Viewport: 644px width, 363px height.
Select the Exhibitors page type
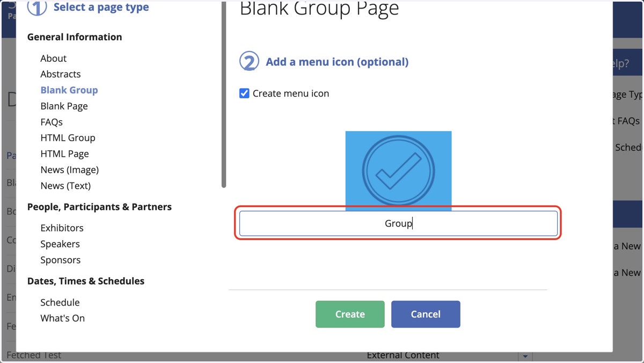[x=62, y=228]
